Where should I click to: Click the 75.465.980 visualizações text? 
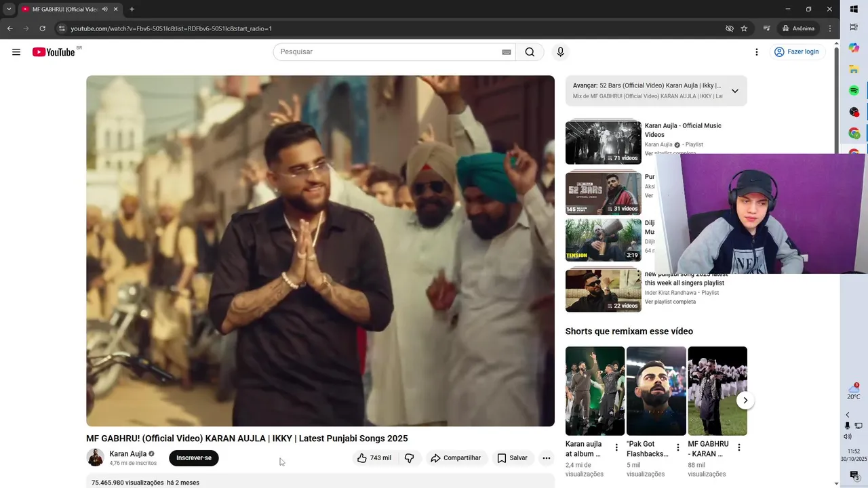tap(127, 483)
